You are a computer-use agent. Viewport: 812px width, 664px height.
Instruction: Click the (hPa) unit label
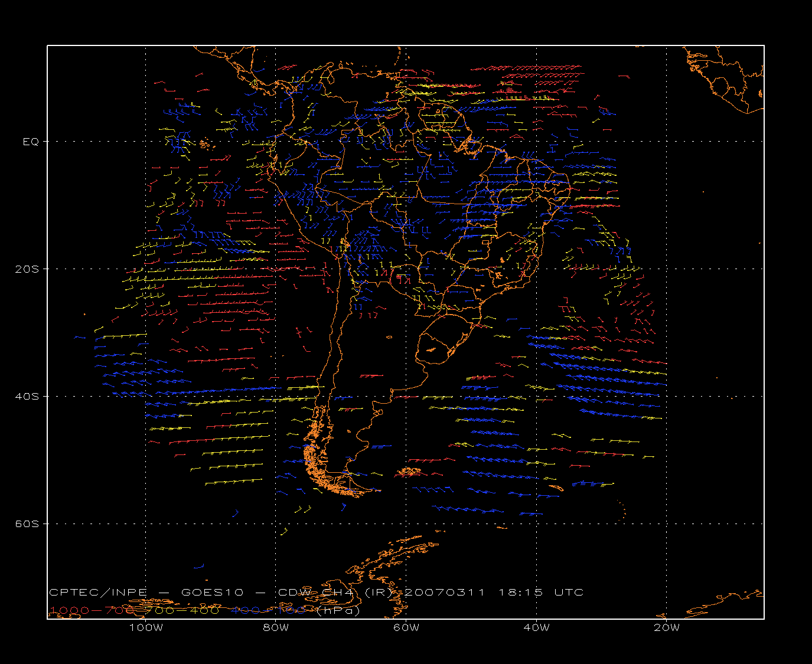point(338,610)
